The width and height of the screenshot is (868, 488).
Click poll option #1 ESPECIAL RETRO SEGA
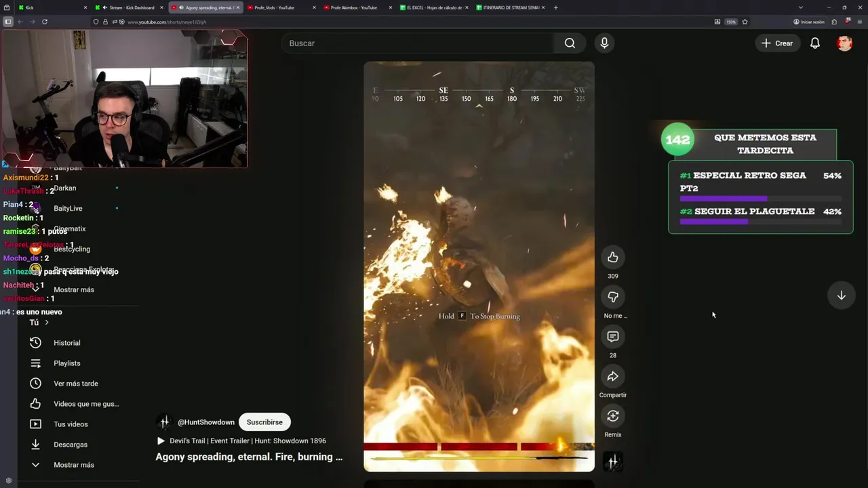coord(761,186)
